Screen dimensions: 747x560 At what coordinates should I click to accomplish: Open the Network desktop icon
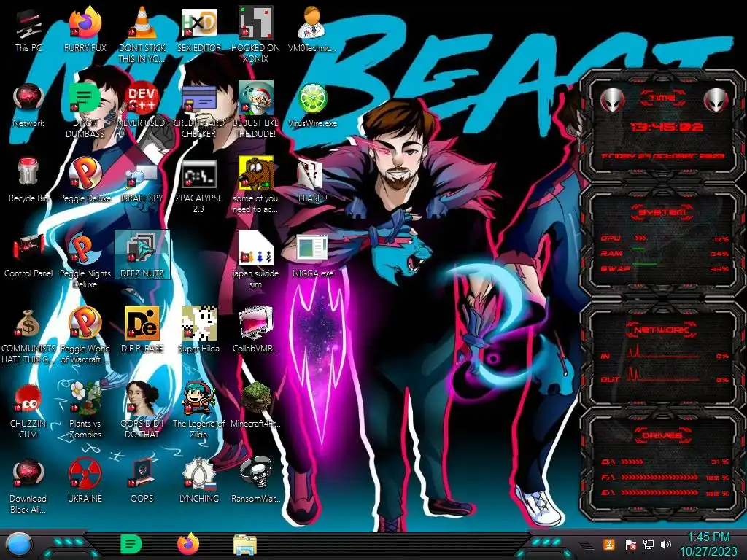click(x=28, y=105)
